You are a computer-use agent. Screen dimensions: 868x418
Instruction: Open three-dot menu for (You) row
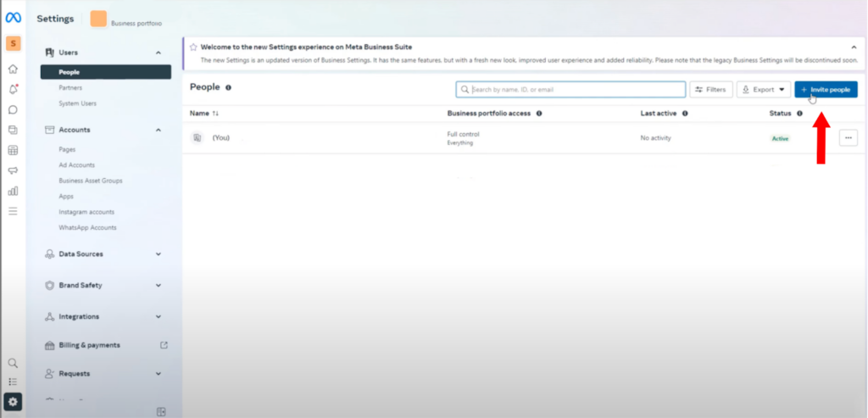click(x=849, y=138)
